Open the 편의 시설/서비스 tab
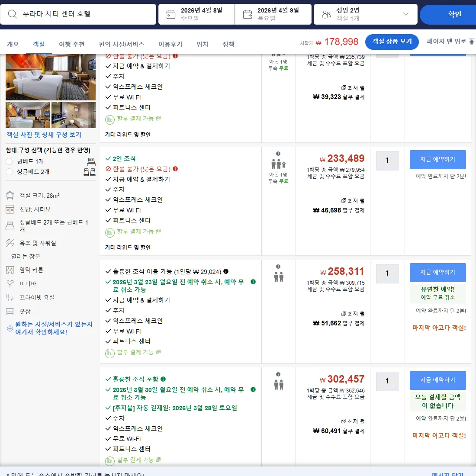 [x=122, y=44]
